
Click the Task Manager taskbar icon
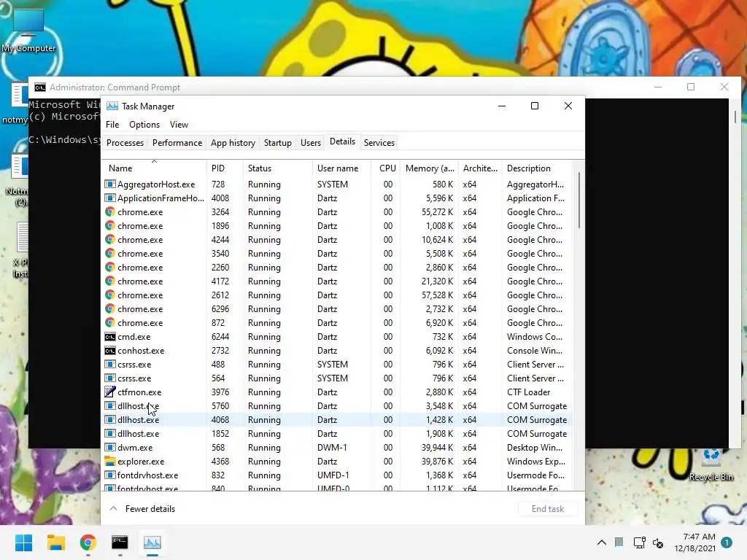[152, 542]
